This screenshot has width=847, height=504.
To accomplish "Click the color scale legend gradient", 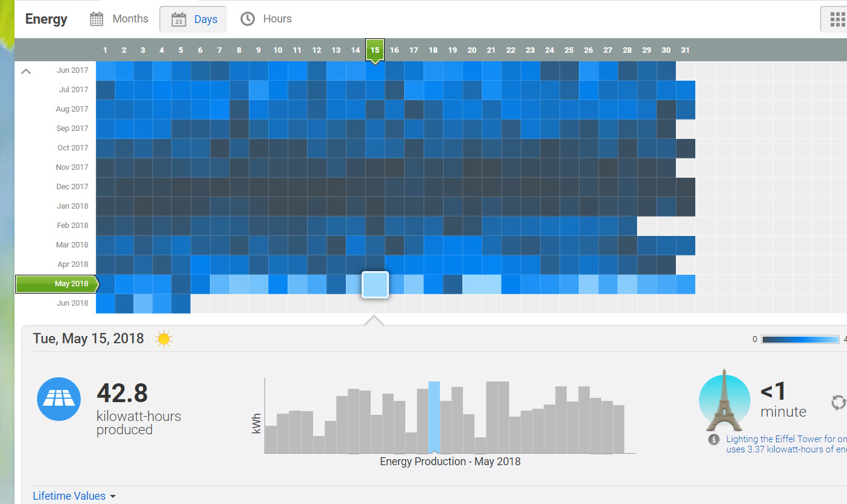I will tap(800, 340).
